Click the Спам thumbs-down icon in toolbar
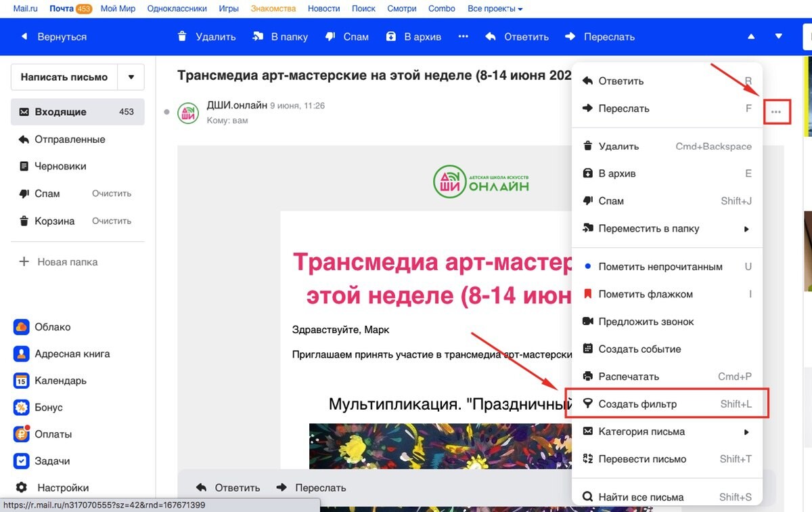The height and width of the screenshot is (512, 812). click(330, 37)
